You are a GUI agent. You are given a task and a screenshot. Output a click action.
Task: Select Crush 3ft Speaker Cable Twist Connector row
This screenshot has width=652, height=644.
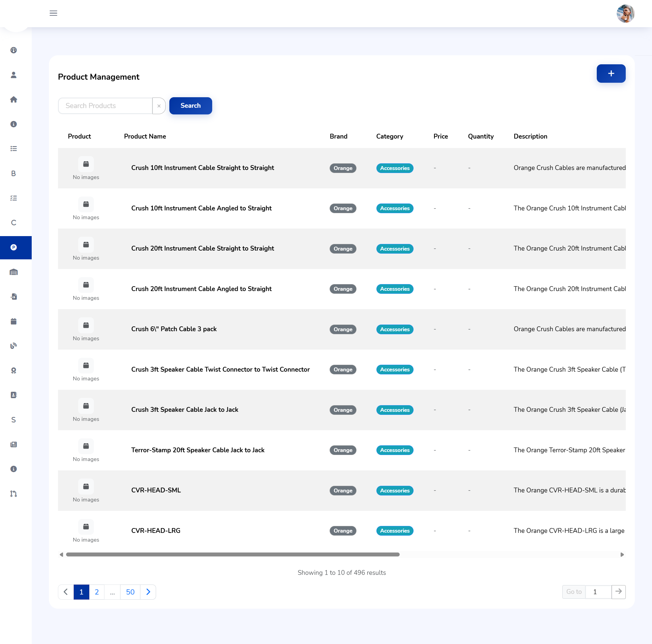(220, 369)
